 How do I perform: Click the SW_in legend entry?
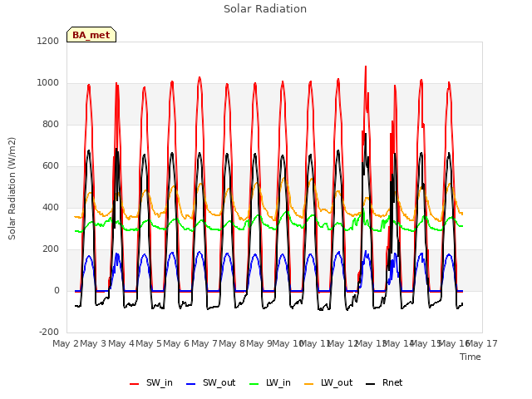click(x=151, y=382)
